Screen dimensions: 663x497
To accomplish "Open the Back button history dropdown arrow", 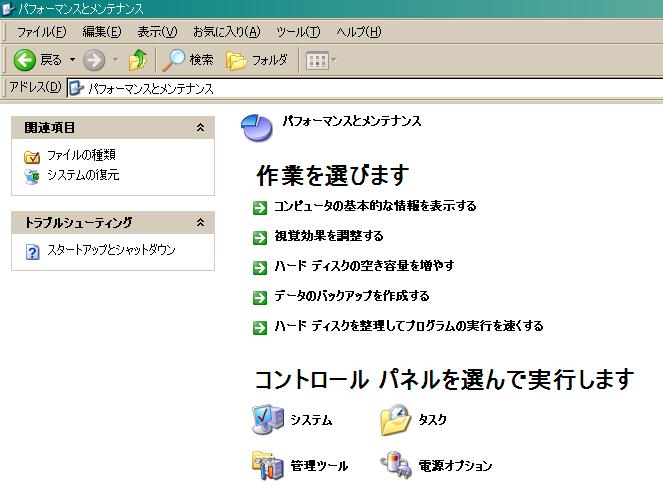I will 72,60.
